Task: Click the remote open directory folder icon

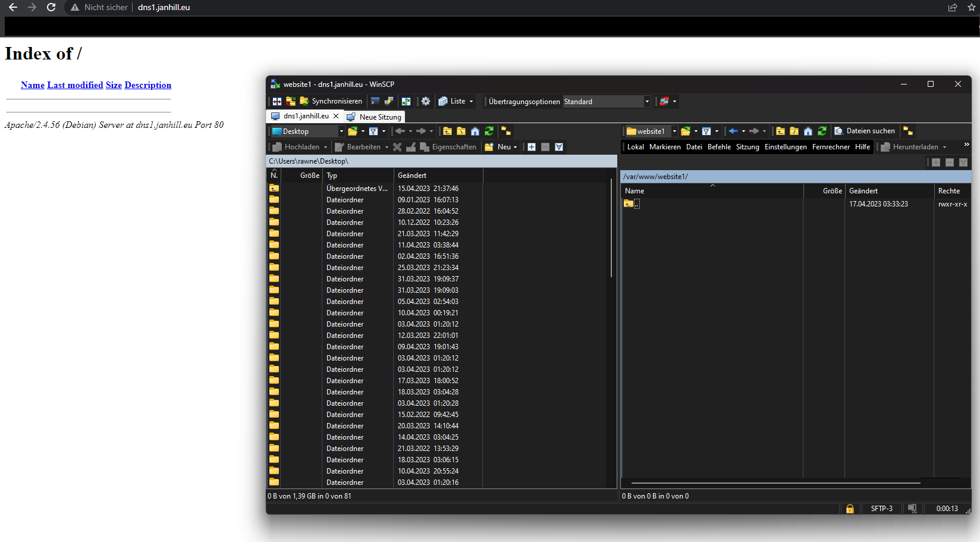Action: coord(686,131)
